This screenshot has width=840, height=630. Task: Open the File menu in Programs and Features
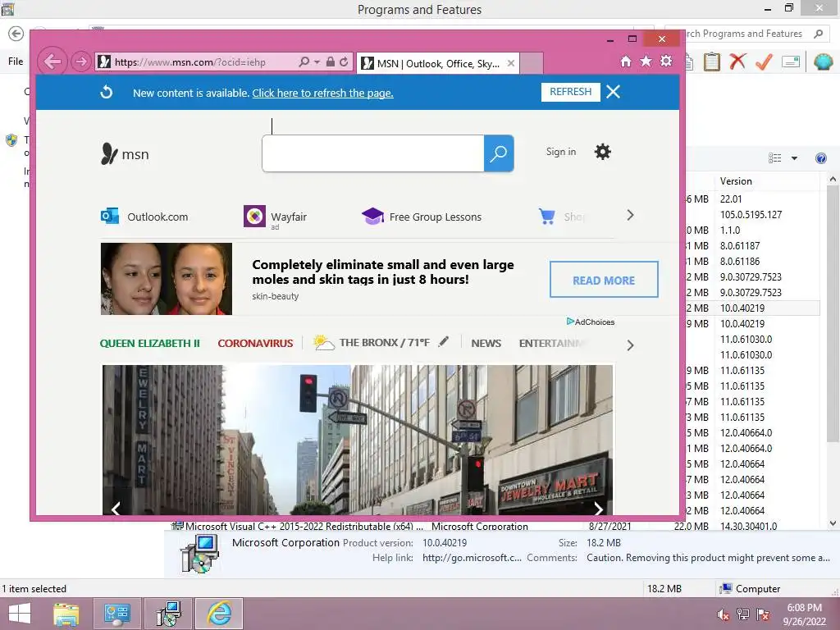coord(16,61)
